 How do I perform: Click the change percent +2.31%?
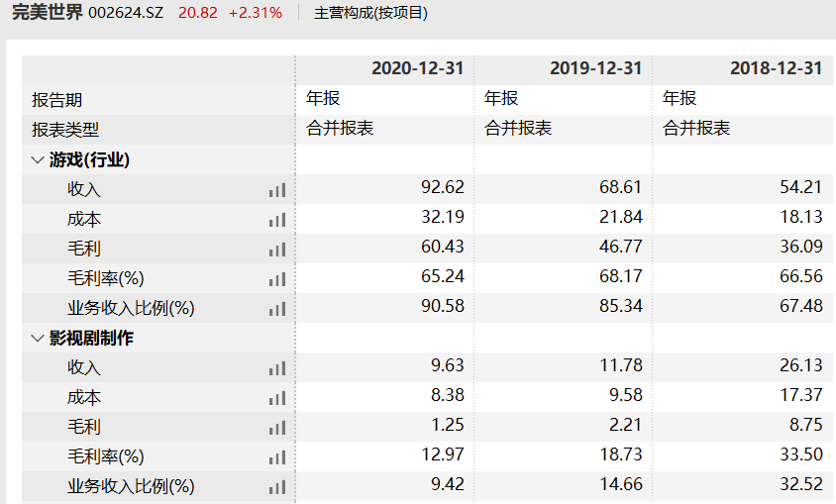pos(256,13)
